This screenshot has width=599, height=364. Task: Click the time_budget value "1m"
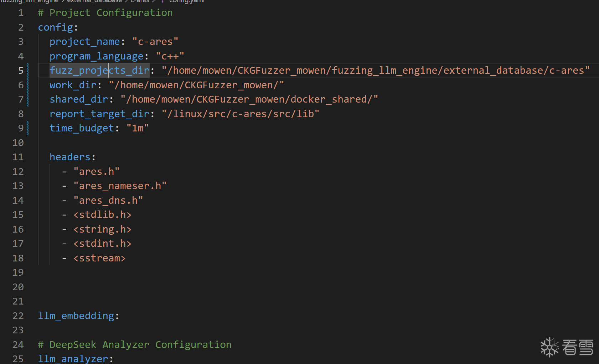click(138, 128)
